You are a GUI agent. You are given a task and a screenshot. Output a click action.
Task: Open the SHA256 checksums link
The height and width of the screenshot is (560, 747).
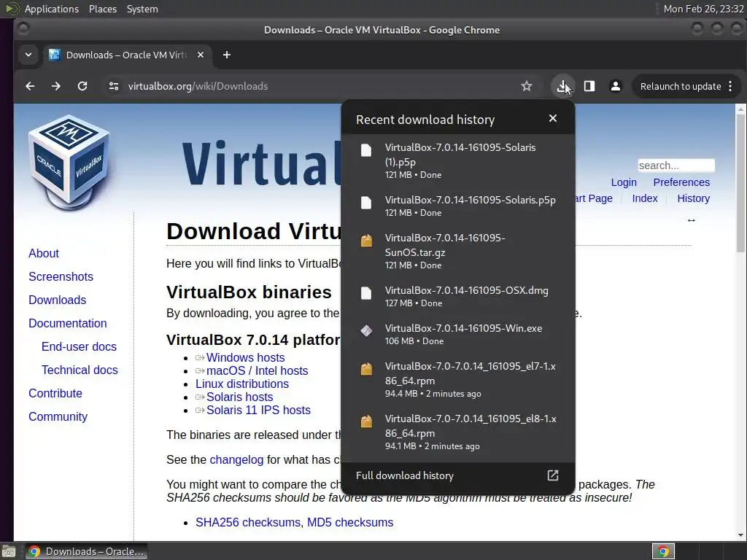(x=248, y=522)
